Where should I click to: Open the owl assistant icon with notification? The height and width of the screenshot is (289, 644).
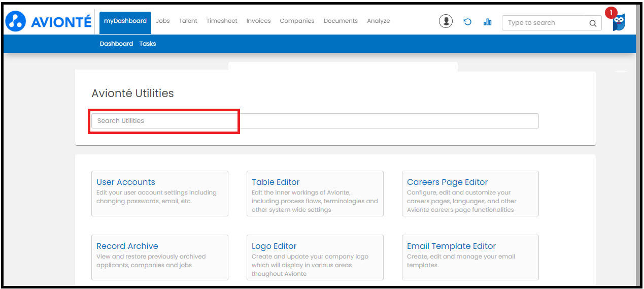tap(618, 21)
